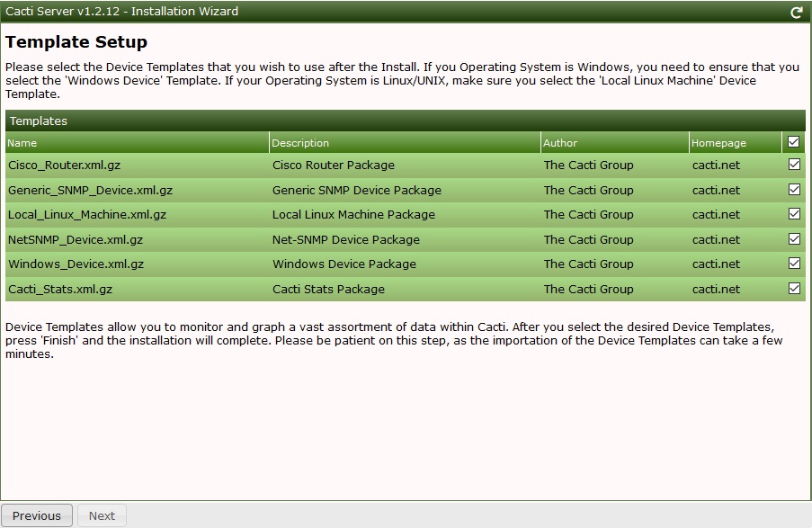Click The Cacti Group author in Windows_Device row

(x=588, y=264)
